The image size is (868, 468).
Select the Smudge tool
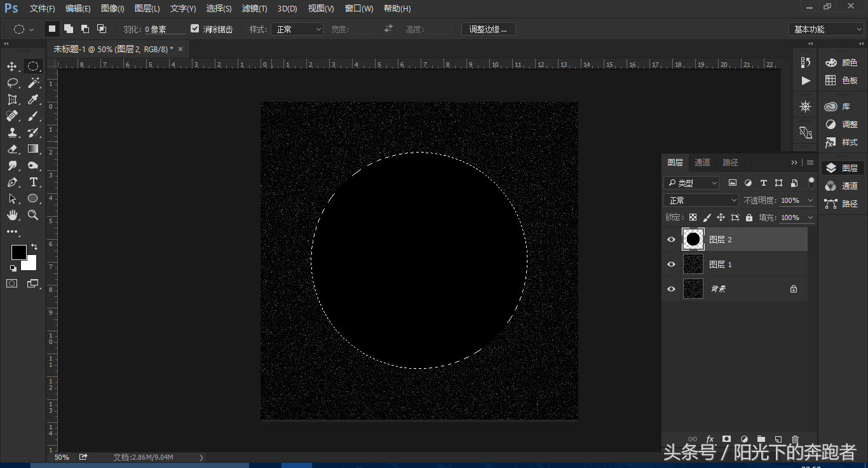[12, 165]
